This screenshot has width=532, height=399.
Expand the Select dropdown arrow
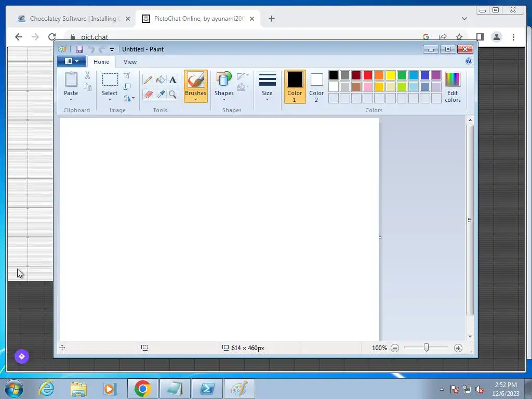[x=110, y=99]
